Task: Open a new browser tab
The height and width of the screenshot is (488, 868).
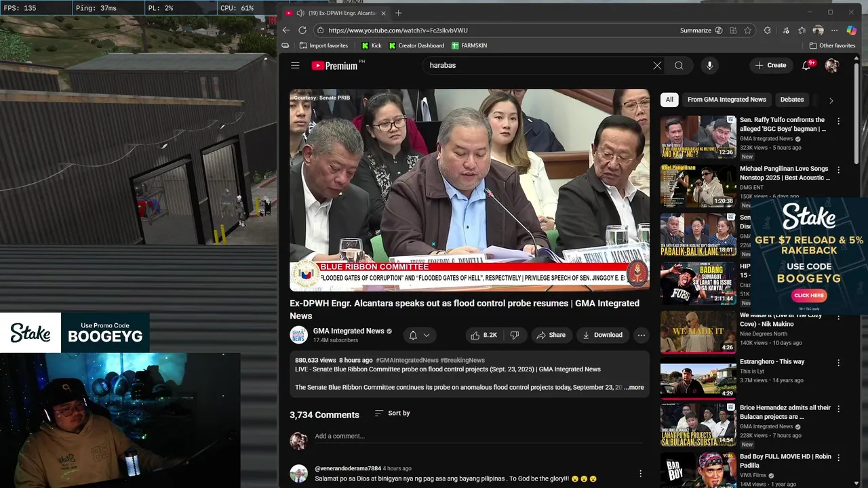Action: [x=398, y=13]
